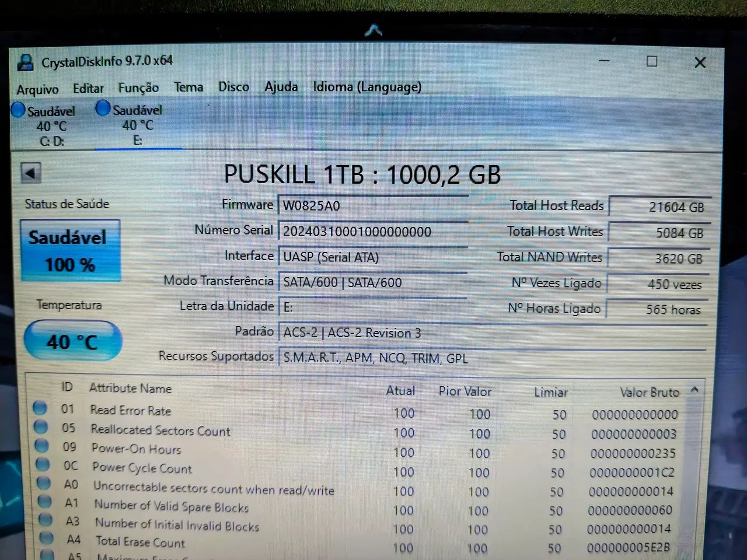
Task: Open the Disco menu
Action: point(233,87)
